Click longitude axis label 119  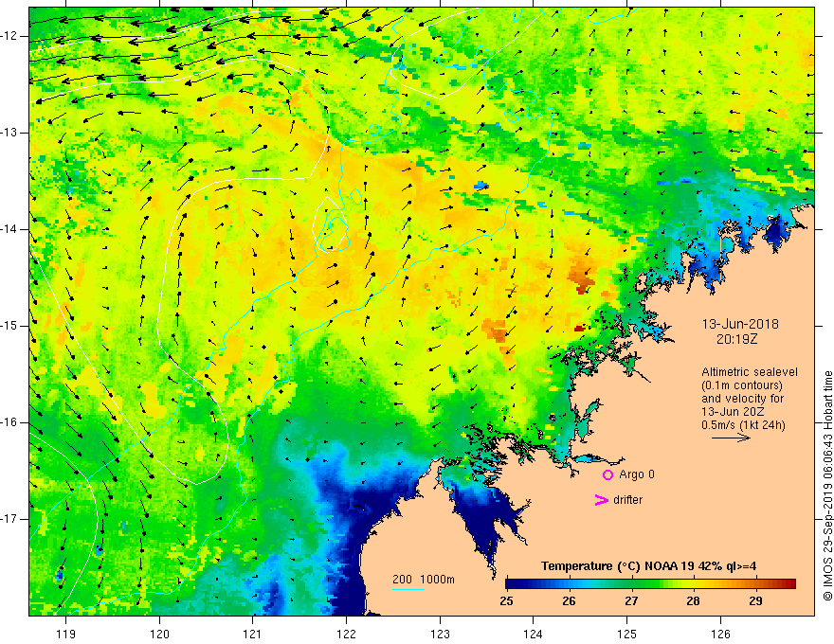(x=65, y=634)
